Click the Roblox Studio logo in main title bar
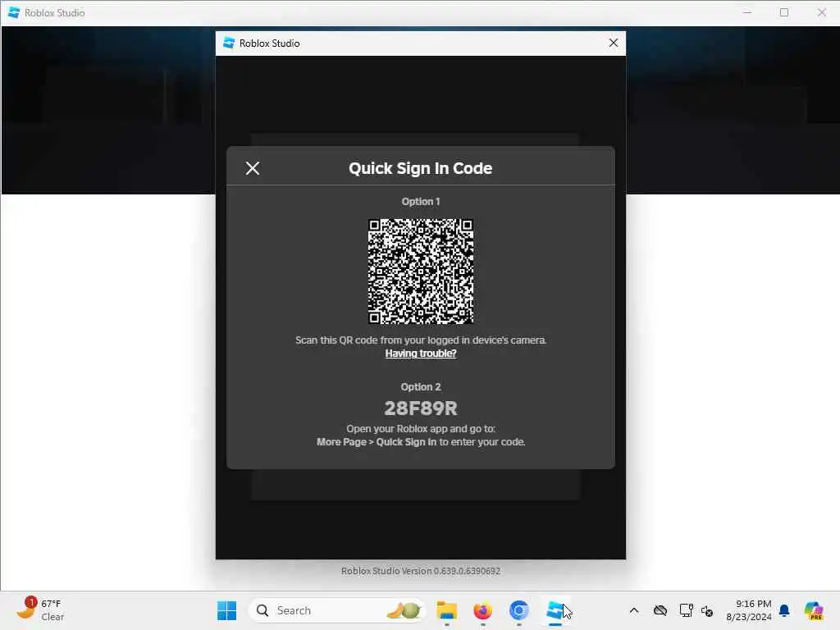This screenshot has width=840, height=630. point(13,12)
